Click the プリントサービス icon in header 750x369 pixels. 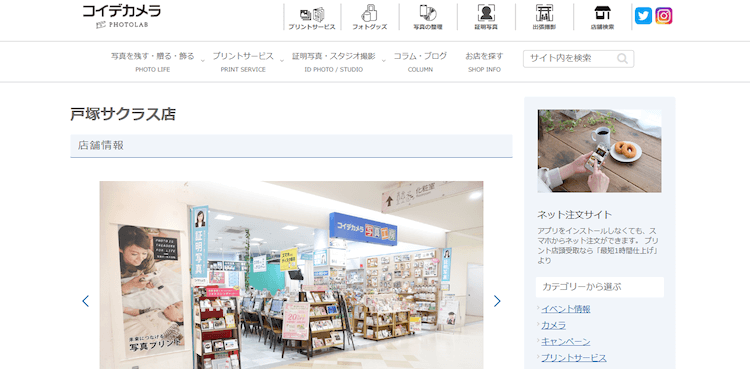coord(312,17)
